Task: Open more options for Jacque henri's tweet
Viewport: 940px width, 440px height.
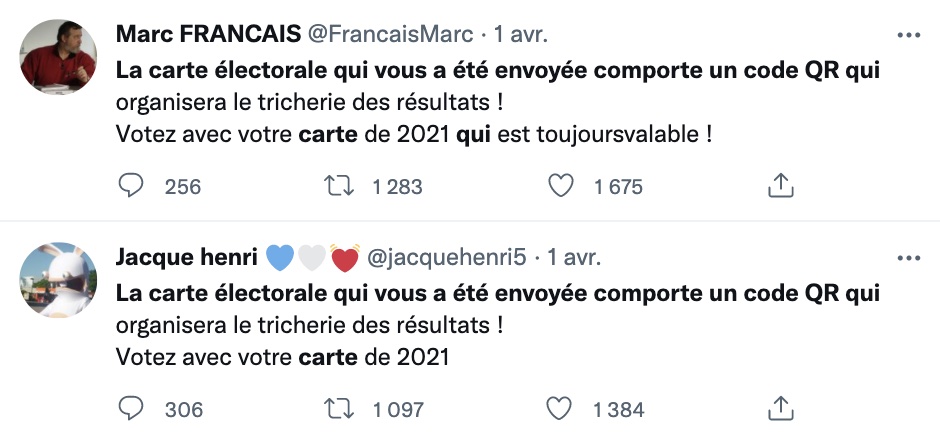Action: (908, 258)
